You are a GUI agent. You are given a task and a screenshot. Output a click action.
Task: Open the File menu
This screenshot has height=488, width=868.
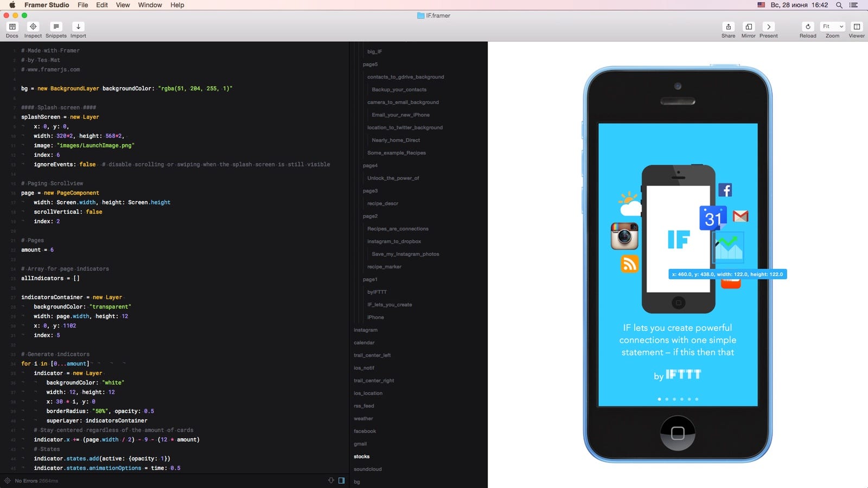tap(82, 5)
